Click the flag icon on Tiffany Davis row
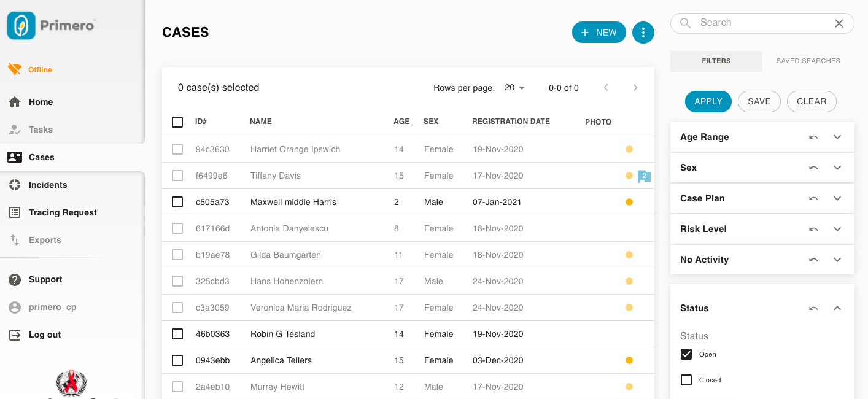This screenshot has height=399, width=868. pyautogui.click(x=644, y=176)
